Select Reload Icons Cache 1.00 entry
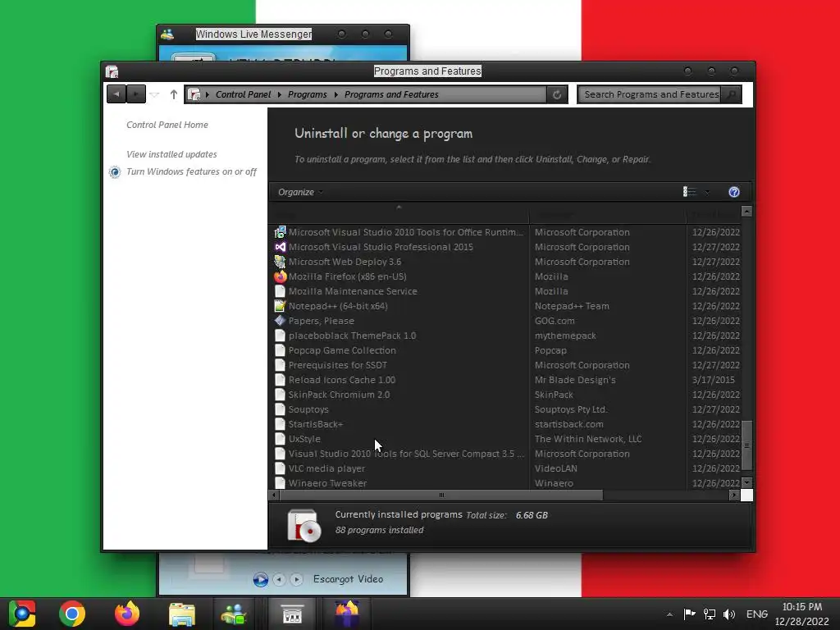The height and width of the screenshot is (630, 840). (x=342, y=380)
